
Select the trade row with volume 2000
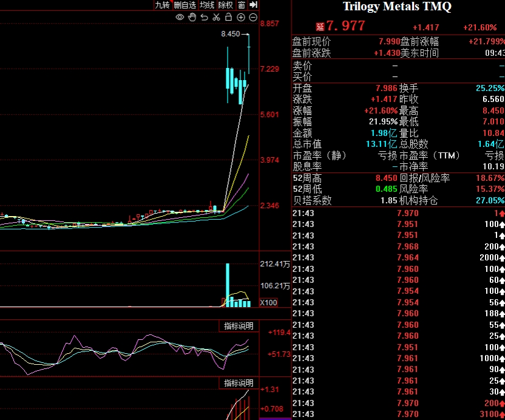point(398,258)
